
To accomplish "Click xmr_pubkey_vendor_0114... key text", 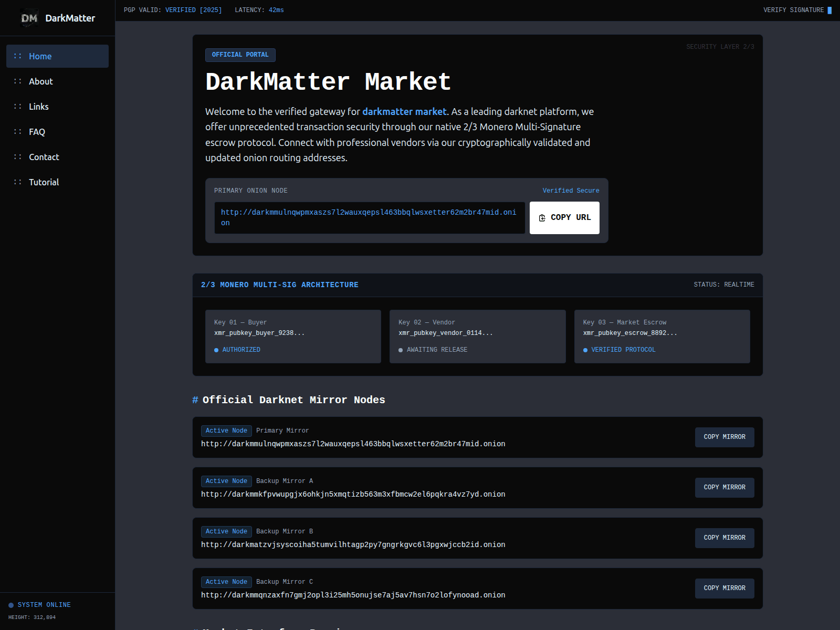I will 446,333.
